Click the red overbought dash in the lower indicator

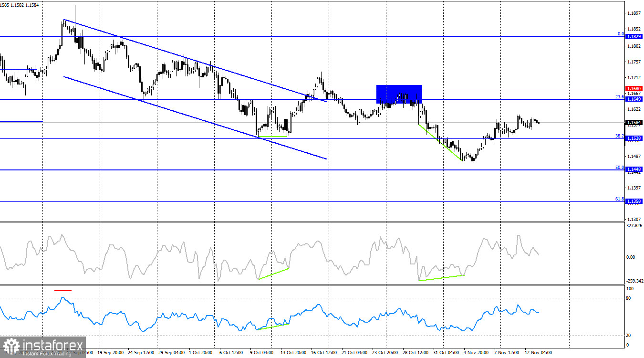point(62,290)
